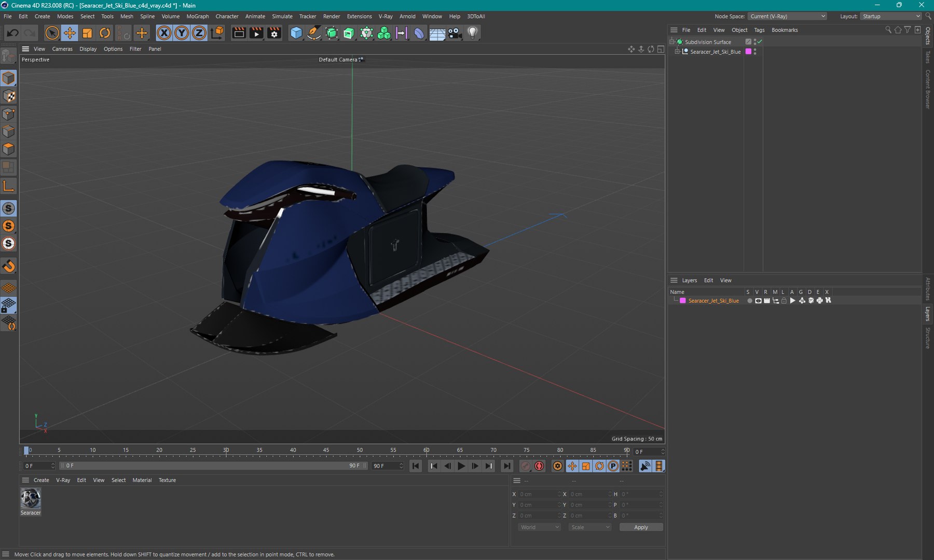Switch to Model mode
This screenshot has height=560, width=934.
(9, 78)
